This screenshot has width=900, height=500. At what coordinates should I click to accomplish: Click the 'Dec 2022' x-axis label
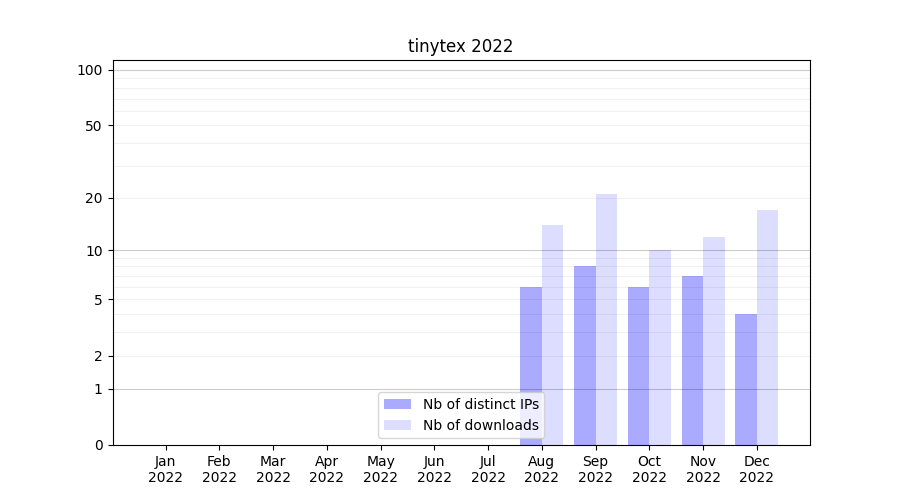756,469
